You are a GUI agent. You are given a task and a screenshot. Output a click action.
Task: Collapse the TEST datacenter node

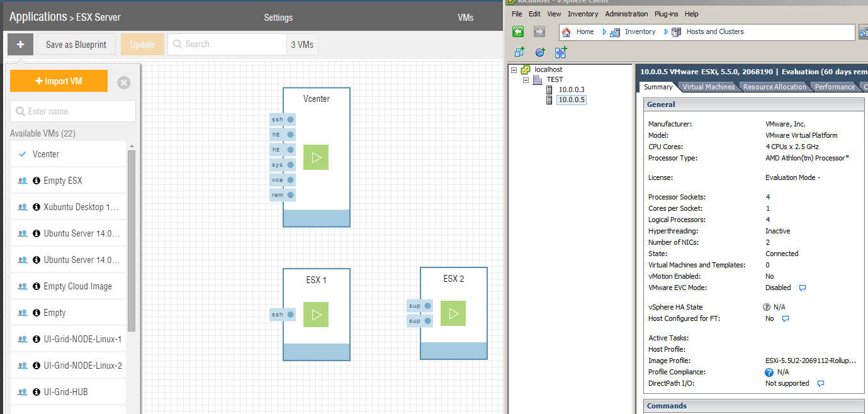click(526, 80)
